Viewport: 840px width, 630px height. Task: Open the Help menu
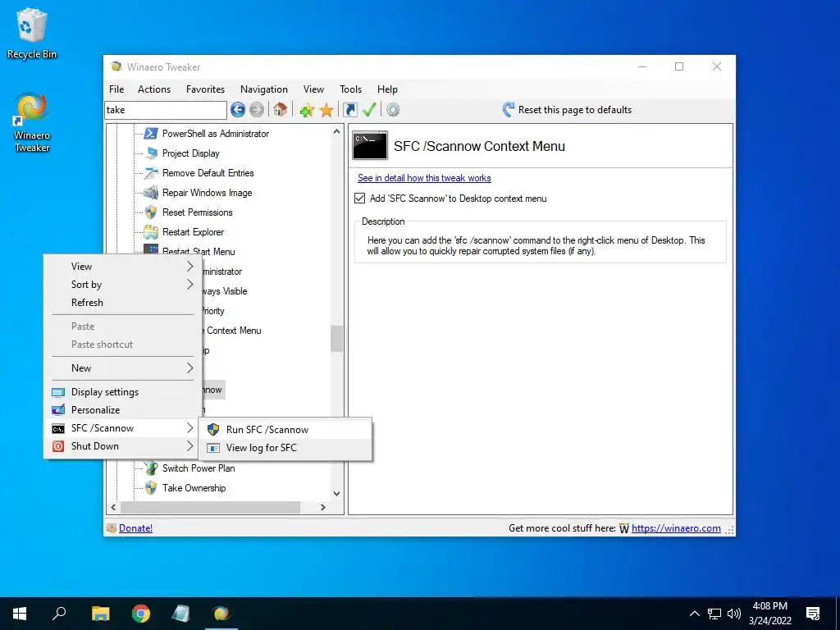[387, 89]
